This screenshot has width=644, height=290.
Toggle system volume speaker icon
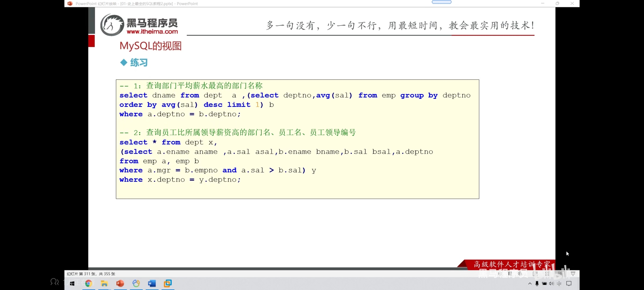point(551,283)
